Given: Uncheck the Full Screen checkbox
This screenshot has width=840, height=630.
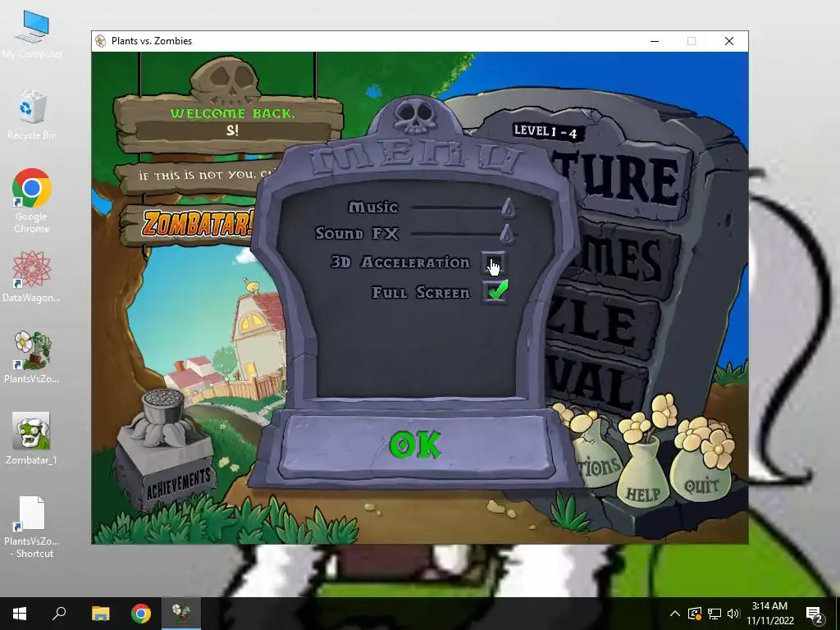Looking at the screenshot, I should (x=495, y=292).
